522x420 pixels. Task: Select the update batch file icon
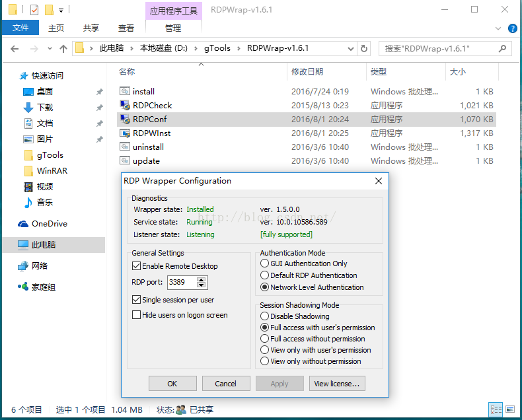125,160
